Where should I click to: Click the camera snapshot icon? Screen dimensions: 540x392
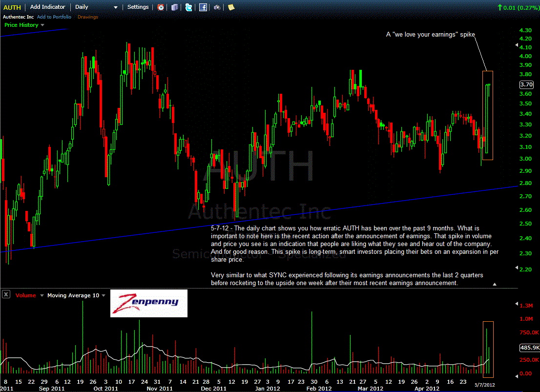click(x=217, y=7)
